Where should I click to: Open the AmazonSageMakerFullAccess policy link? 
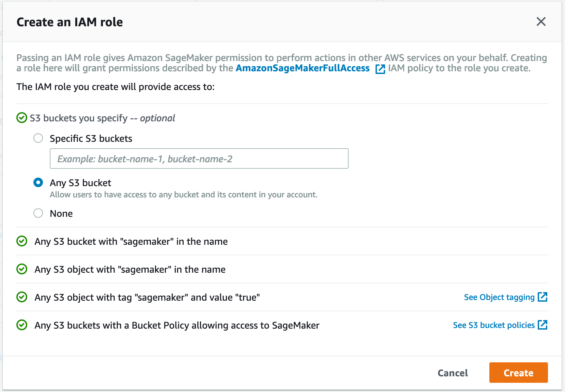tap(303, 68)
